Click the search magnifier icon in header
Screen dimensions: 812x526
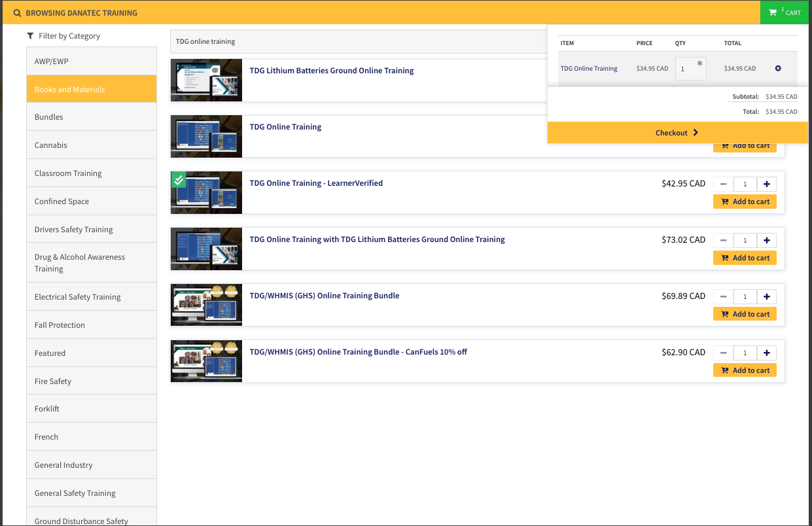[17, 13]
